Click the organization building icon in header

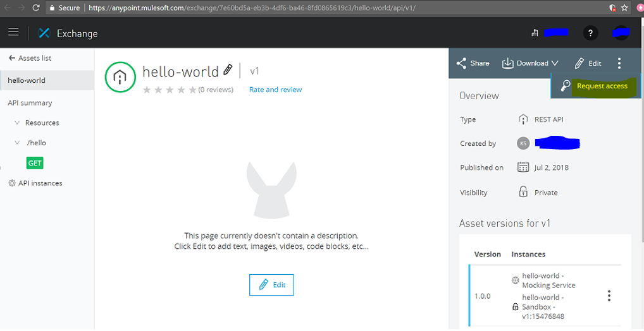[x=535, y=33]
